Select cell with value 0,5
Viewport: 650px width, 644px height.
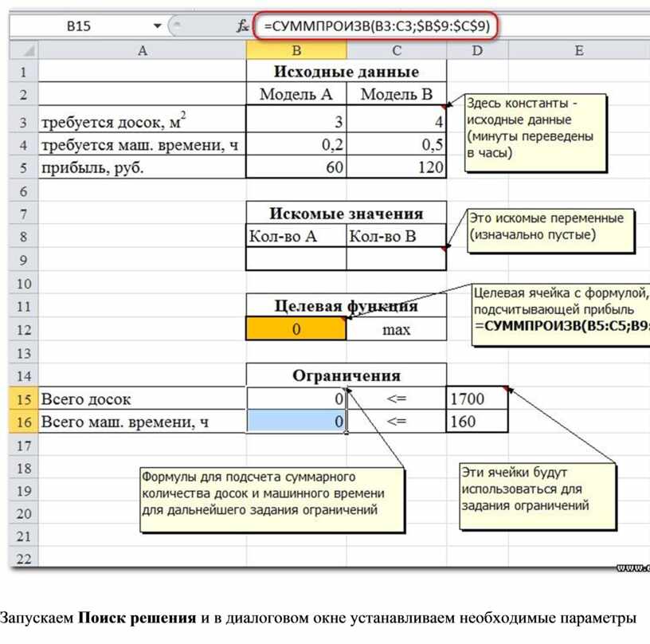point(397,144)
